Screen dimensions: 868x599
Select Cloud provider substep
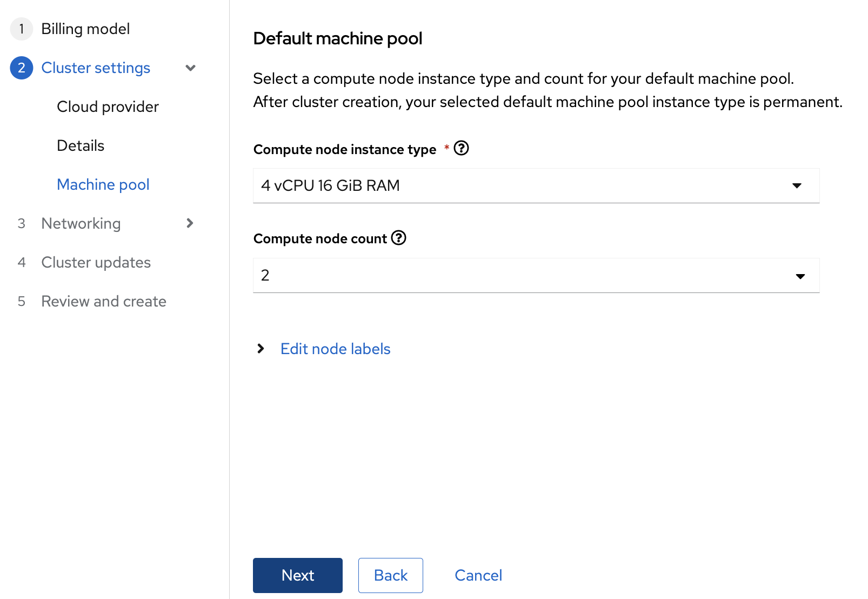[x=108, y=107]
